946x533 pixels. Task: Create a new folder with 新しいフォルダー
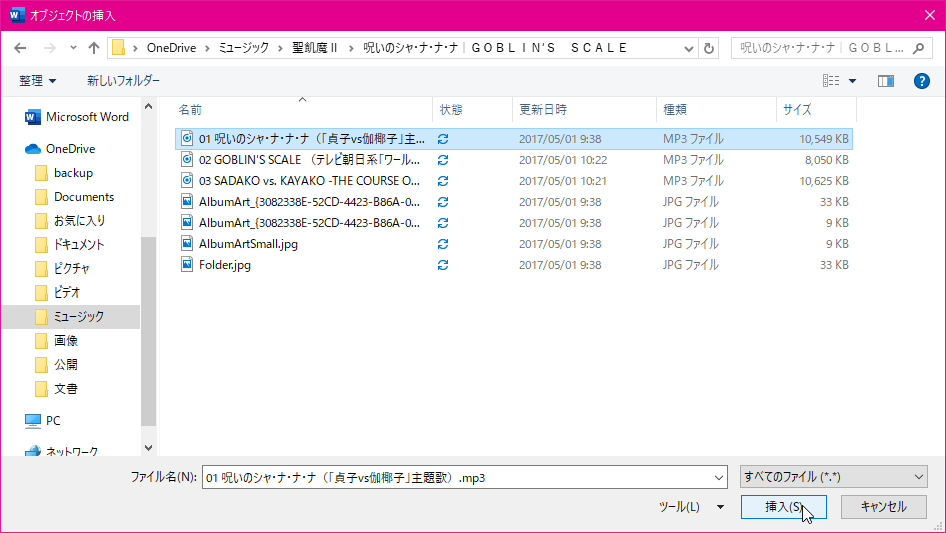point(123,81)
